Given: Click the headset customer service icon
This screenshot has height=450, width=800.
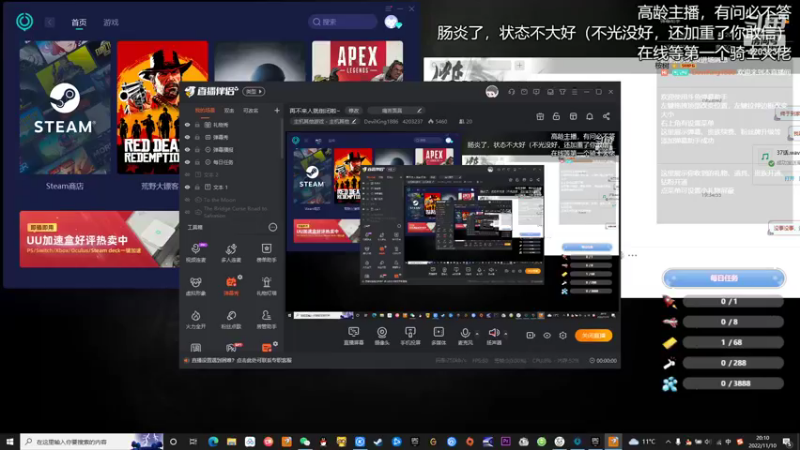Looking at the screenshot, I should (511, 92).
